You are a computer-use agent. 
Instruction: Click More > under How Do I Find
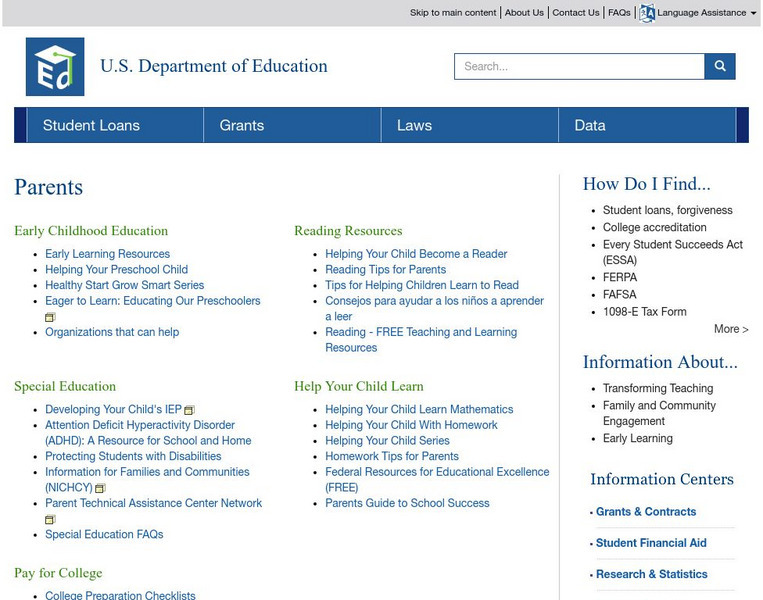pyautogui.click(x=731, y=329)
